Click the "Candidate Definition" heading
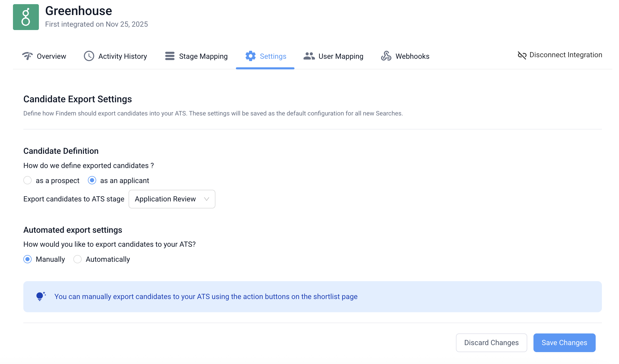 [x=61, y=151]
